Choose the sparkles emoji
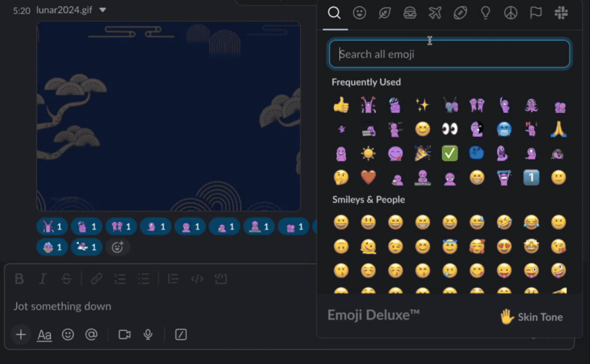 point(422,105)
